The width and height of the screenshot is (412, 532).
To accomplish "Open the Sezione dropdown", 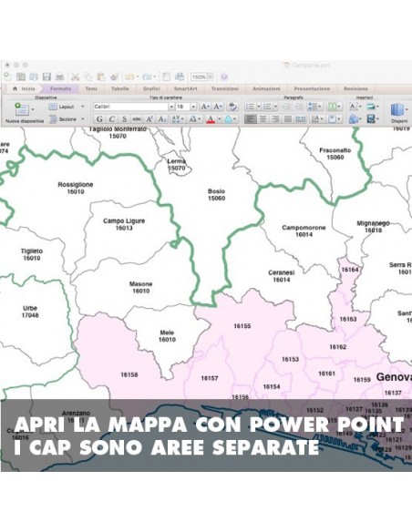I will (67, 119).
